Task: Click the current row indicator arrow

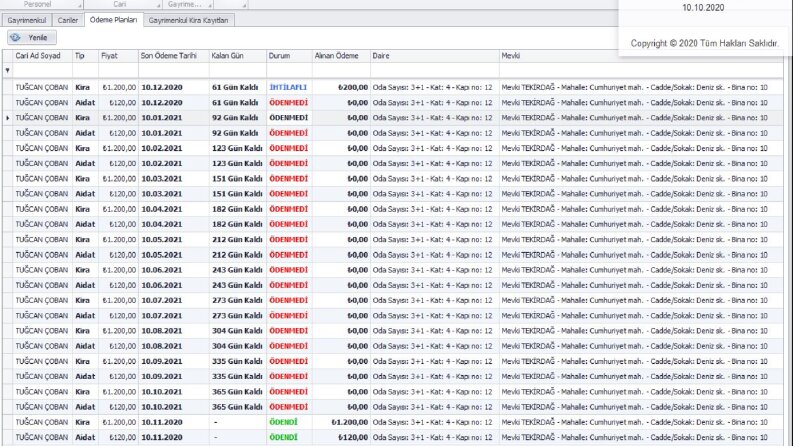Action: click(x=8, y=118)
